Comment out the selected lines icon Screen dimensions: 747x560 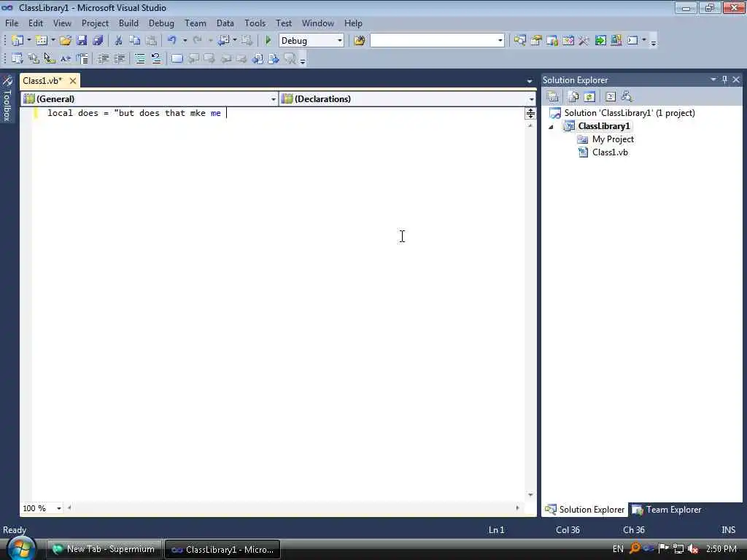139,58
